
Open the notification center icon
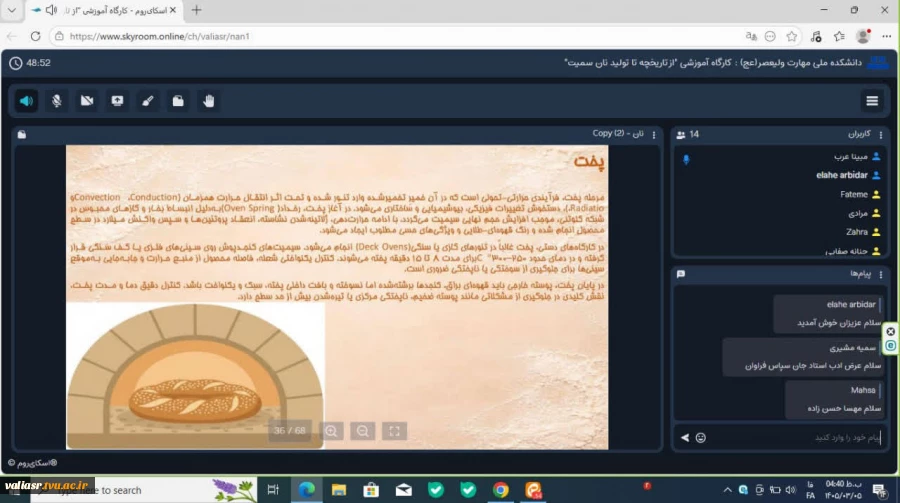tap(879, 490)
